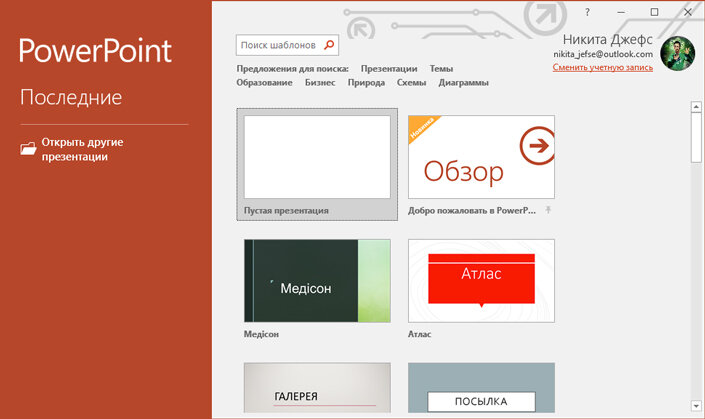Click the search magnifier icon
This screenshot has height=419, width=705.
coord(329,45)
